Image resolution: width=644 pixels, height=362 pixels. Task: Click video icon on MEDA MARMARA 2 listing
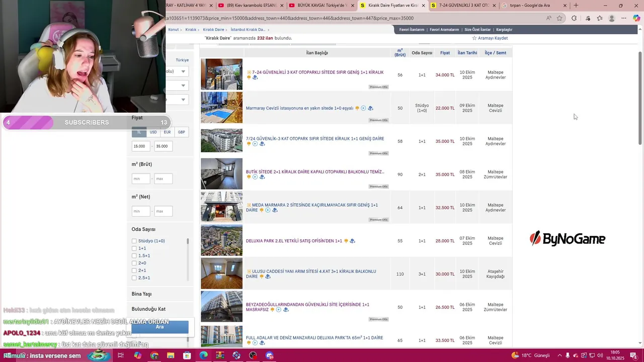coord(268,210)
